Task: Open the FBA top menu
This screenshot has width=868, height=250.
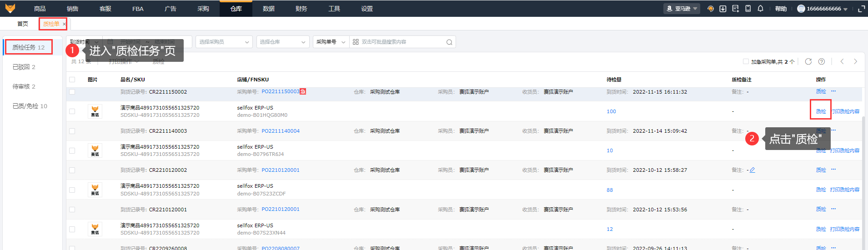Action: [138, 9]
